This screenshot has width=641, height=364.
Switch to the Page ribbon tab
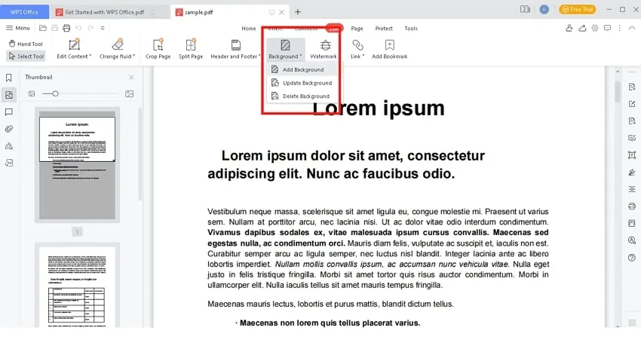(357, 29)
